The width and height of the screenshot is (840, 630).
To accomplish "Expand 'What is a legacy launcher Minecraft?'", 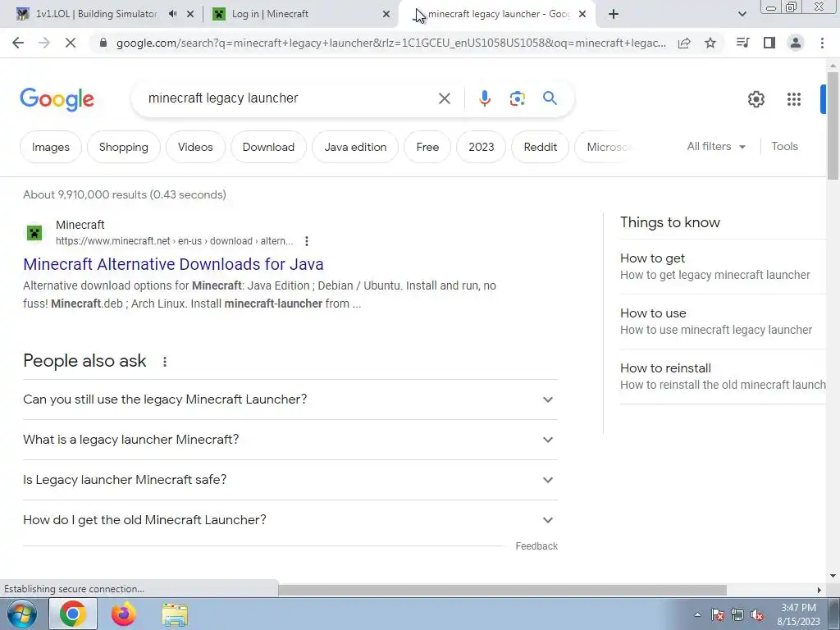I will pos(290,440).
